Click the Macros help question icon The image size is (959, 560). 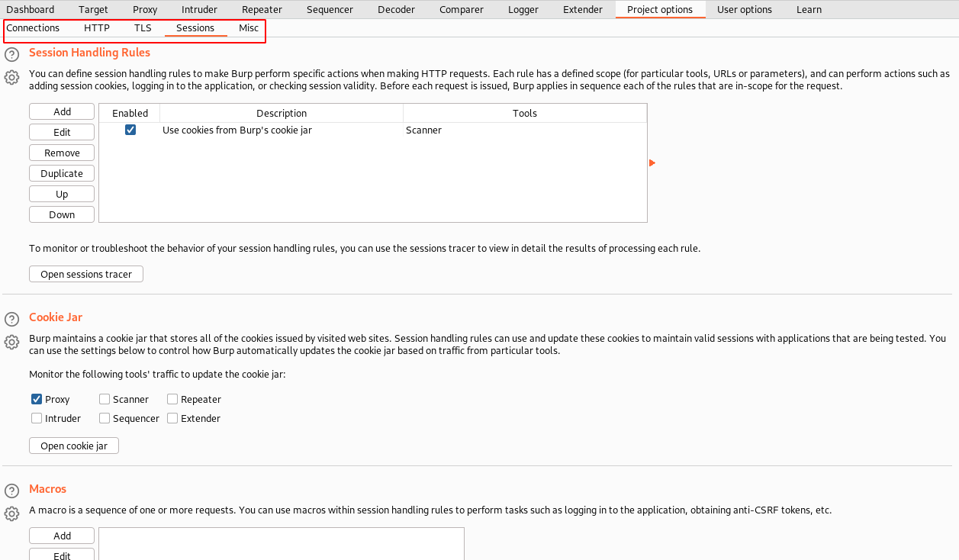coord(11,491)
